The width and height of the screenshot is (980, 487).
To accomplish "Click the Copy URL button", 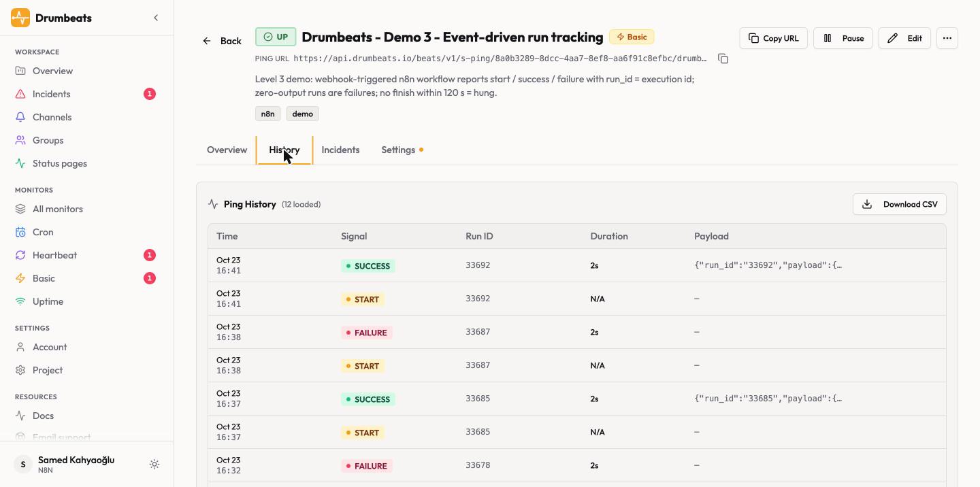I will click(x=774, y=38).
